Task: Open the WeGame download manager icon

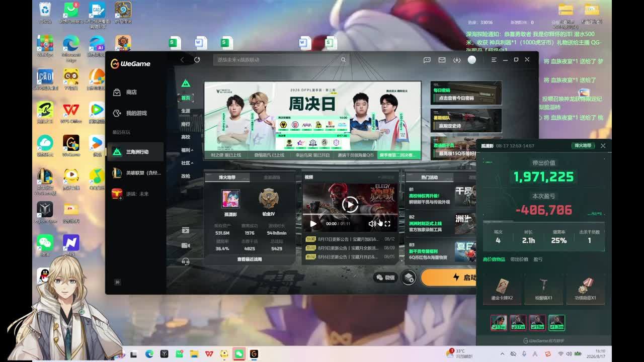Action: pyautogui.click(x=457, y=60)
